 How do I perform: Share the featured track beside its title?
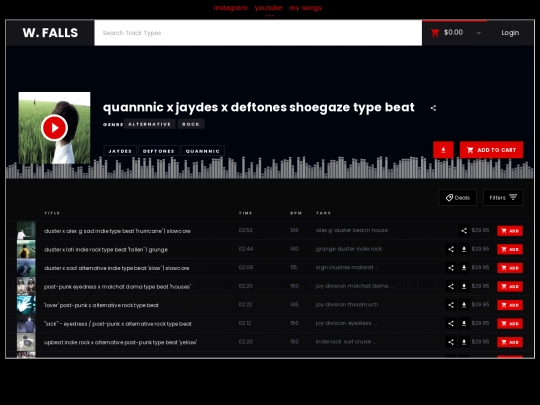pos(433,108)
